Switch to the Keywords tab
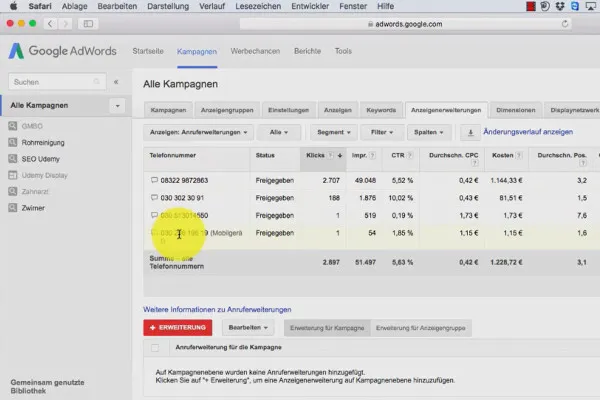 pyautogui.click(x=381, y=110)
